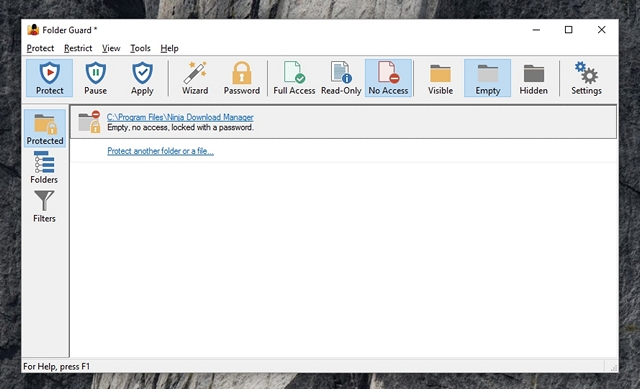Click the window resize grip in status bar
640x389 pixels.
click(x=613, y=367)
